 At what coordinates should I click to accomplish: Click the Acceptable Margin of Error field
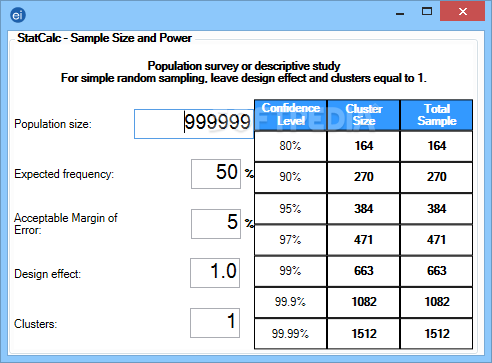[x=216, y=224]
